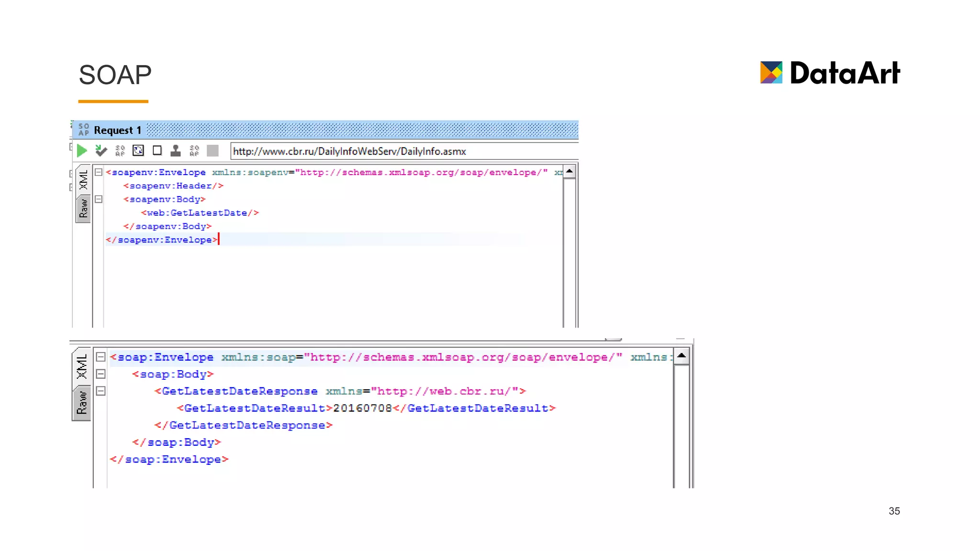Click the second SOAP icon before gray square
The image size is (980, 551).
pyautogui.click(x=194, y=151)
